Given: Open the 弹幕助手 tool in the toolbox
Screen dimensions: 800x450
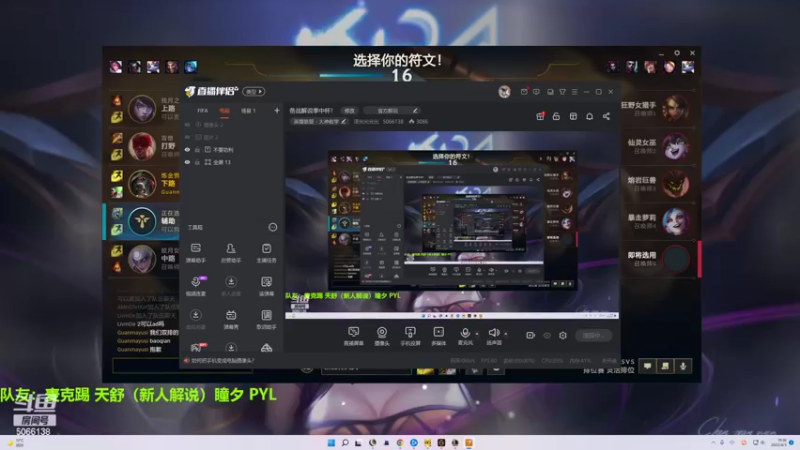Looking at the screenshot, I should 195,253.
